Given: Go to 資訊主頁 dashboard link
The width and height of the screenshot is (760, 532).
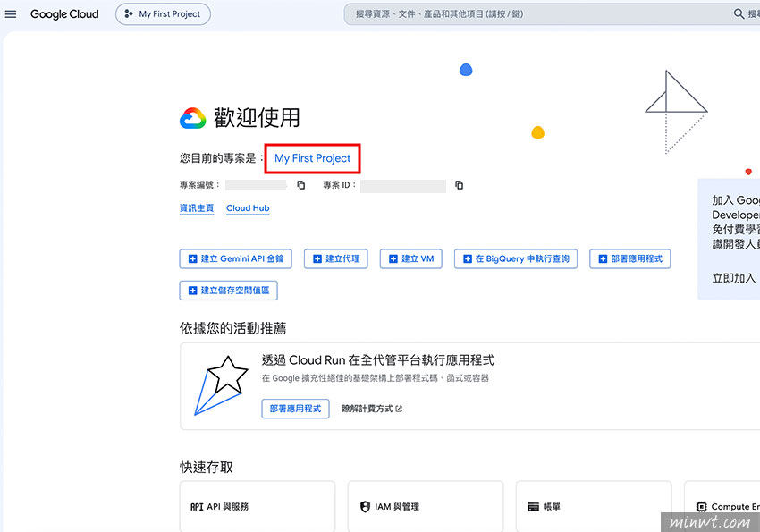Looking at the screenshot, I should click(197, 208).
